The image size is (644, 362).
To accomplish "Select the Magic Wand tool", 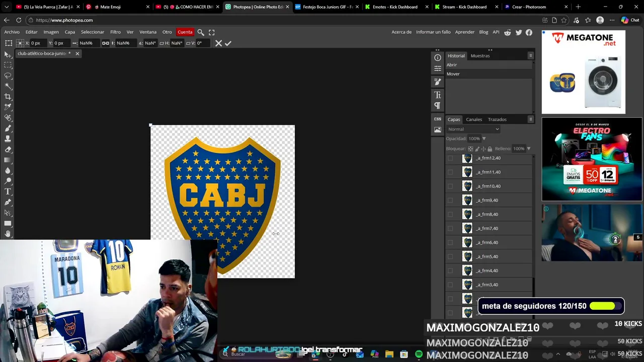I will tap(8, 86).
